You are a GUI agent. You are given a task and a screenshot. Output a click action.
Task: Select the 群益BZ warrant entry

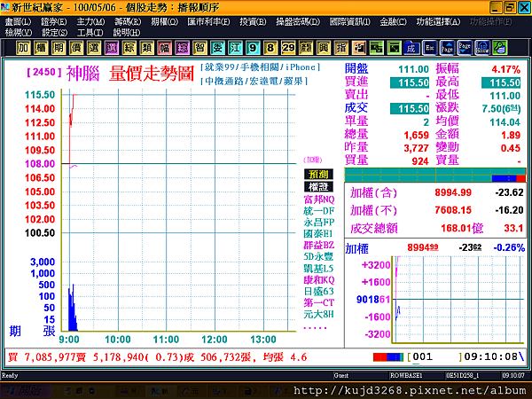pyautogui.click(x=319, y=246)
